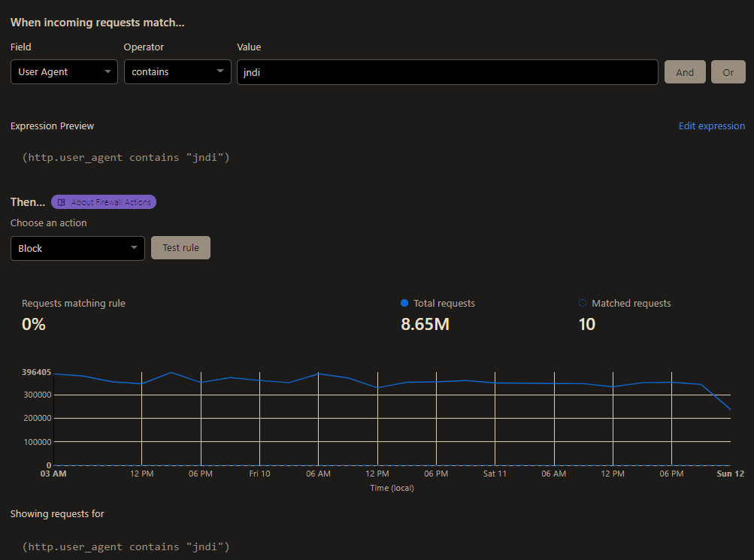The height and width of the screenshot is (560, 754).
Task: Click the 03 AM axis label
Action: point(53,474)
